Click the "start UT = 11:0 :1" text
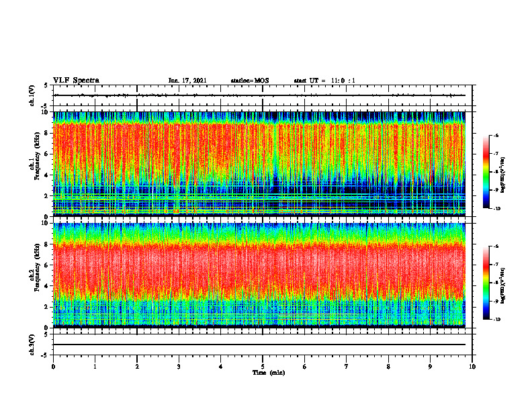This screenshot has height=411, width=532. tap(324, 81)
